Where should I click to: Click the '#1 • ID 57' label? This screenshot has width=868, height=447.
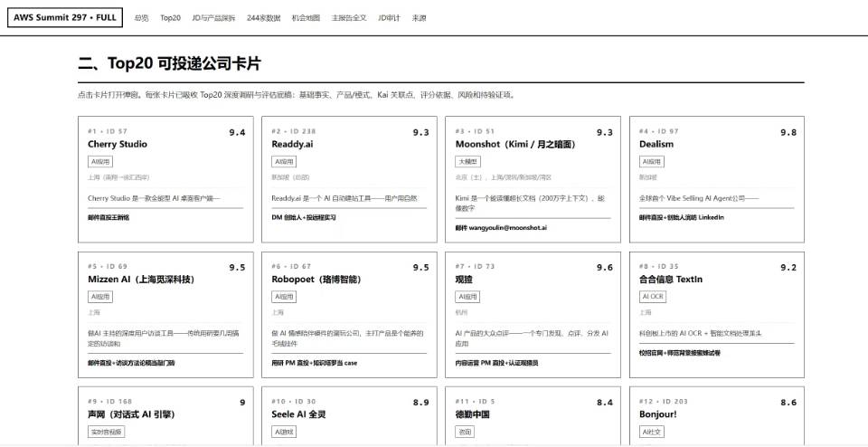point(108,131)
